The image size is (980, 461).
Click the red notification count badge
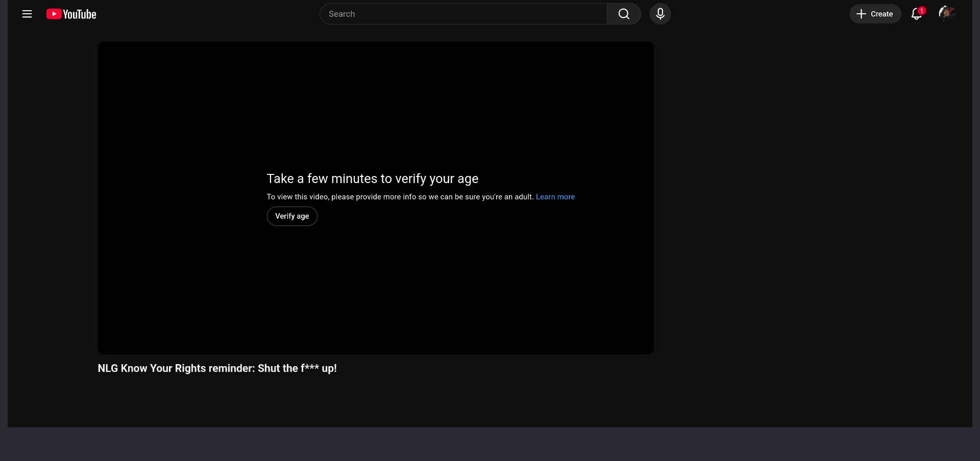[x=922, y=10]
